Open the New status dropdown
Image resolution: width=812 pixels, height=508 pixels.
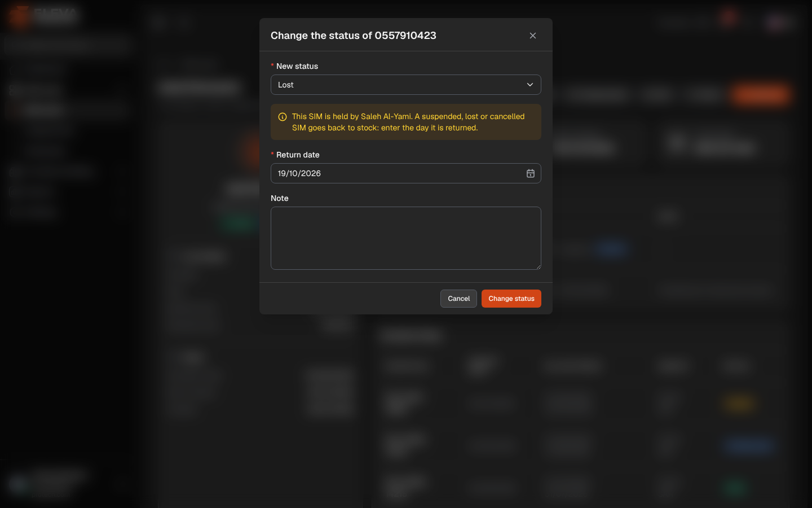[x=406, y=85]
